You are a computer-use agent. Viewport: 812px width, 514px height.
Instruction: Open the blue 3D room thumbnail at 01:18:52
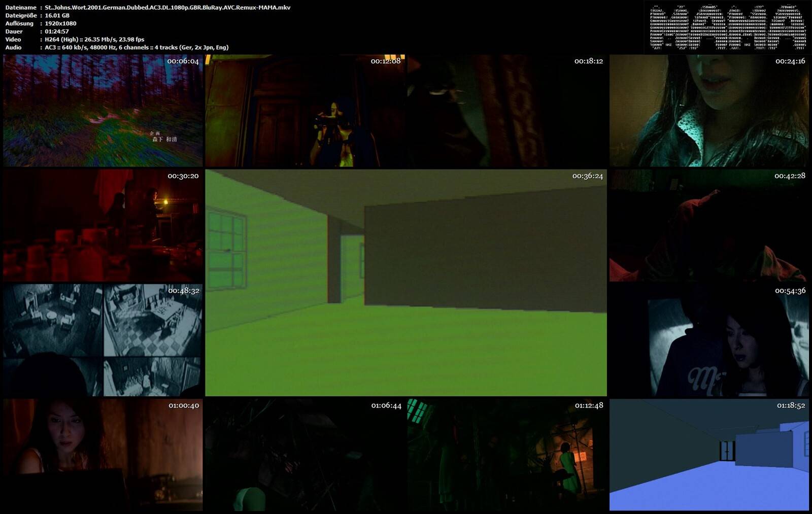[709, 455]
